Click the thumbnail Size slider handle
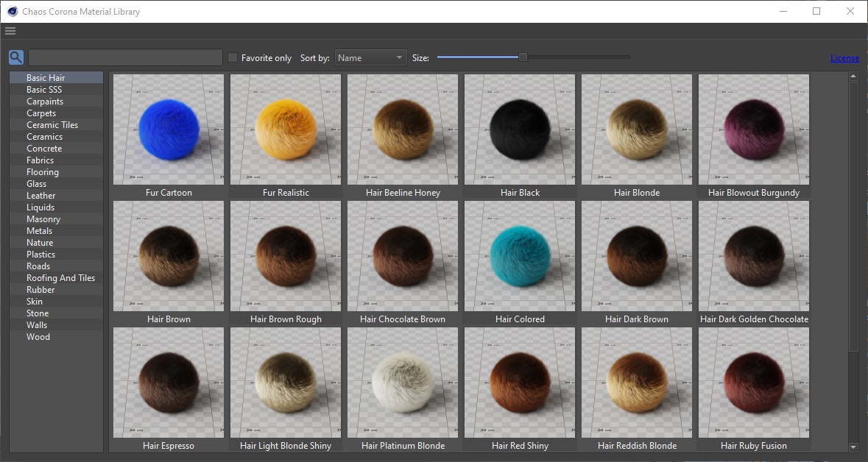The height and width of the screenshot is (462, 868). tap(523, 57)
